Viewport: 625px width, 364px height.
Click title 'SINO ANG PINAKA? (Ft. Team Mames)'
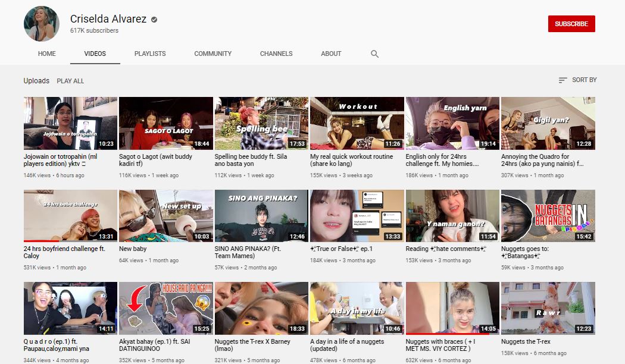click(x=248, y=252)
